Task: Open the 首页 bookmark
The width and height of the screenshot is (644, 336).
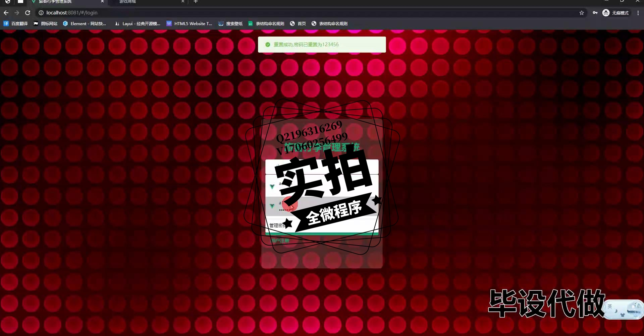Action: pyautogui.click(x=298, y=23)
